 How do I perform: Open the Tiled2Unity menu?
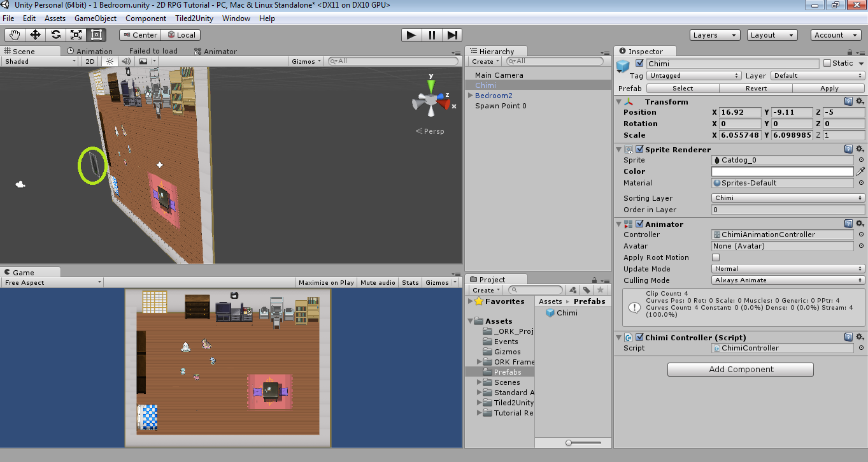pyautogui.click(x=194, y=18)
